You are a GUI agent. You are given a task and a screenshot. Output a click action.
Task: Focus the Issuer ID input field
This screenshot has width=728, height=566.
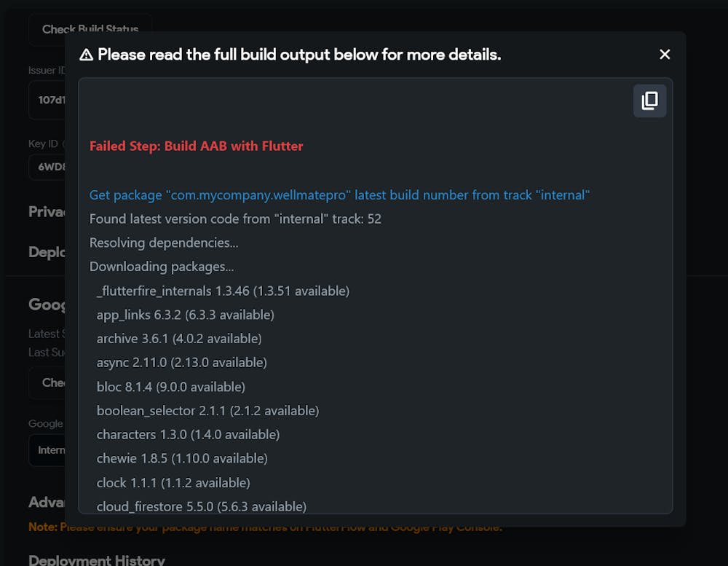click(48, 100)
